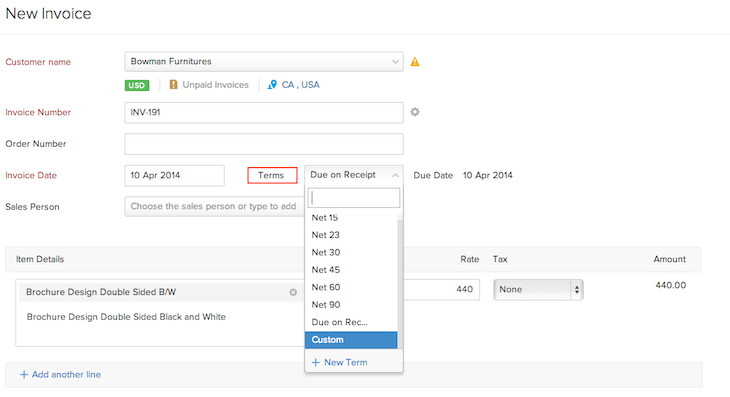Click the yellow warning icon beside customer name
The width and height of the screenshot is (730, 397).
[415, 62]
